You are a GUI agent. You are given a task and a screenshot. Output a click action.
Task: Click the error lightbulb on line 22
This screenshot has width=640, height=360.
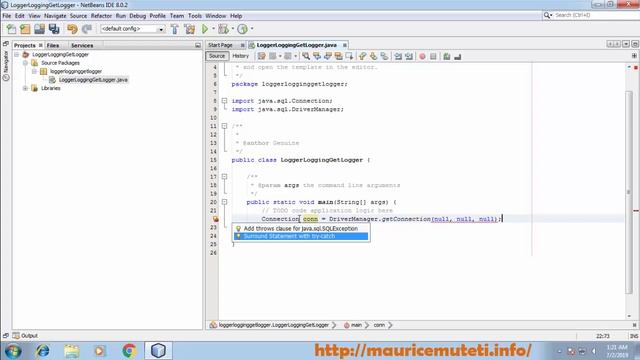[216, 219]
